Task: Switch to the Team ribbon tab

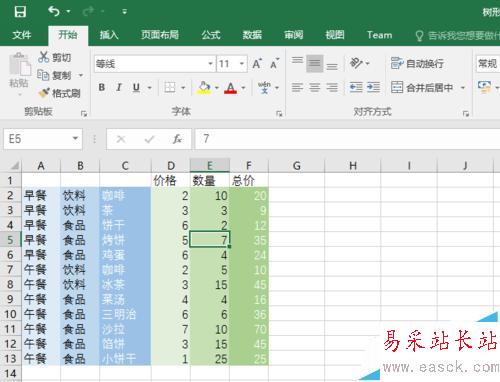Action: coord(379,35)
